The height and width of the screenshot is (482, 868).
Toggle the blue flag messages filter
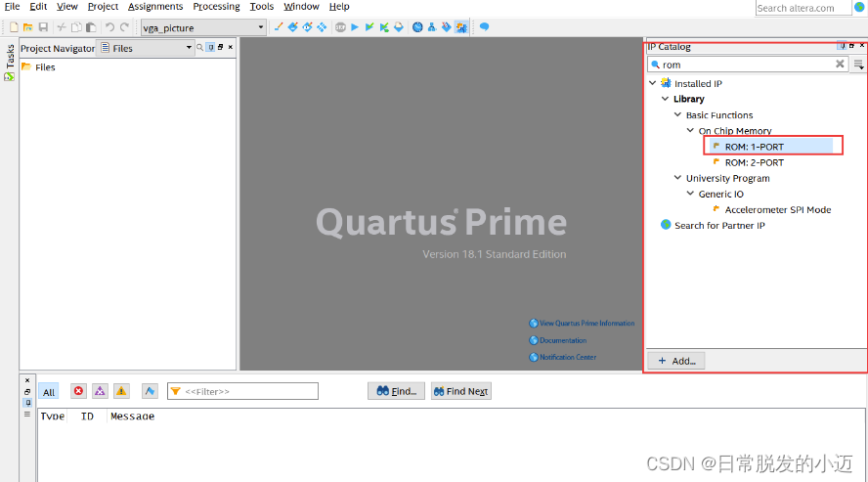pos(150,391)
